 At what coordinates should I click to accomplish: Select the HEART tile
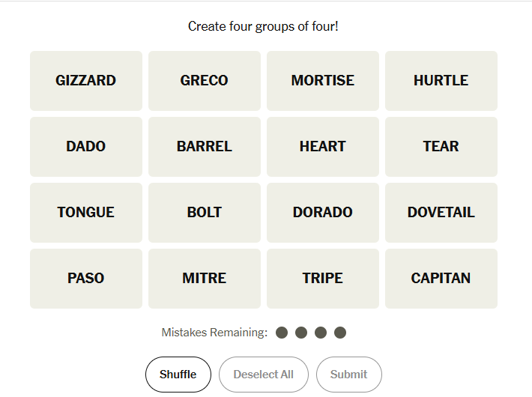[x=323, y=147]
